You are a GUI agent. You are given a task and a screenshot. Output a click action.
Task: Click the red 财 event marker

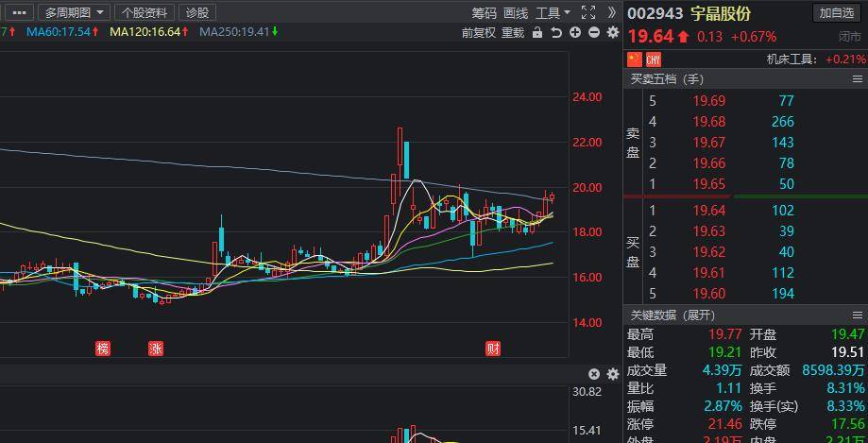pos(492,348)
